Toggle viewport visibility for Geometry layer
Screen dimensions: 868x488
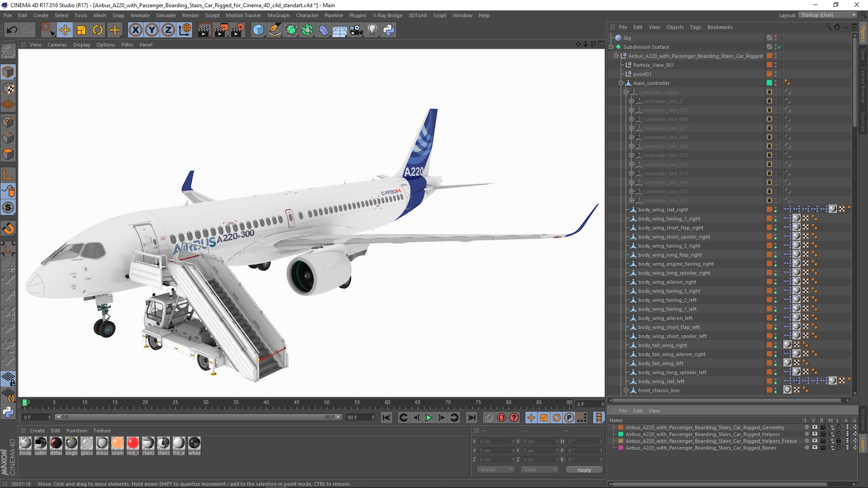pos(815,427)
